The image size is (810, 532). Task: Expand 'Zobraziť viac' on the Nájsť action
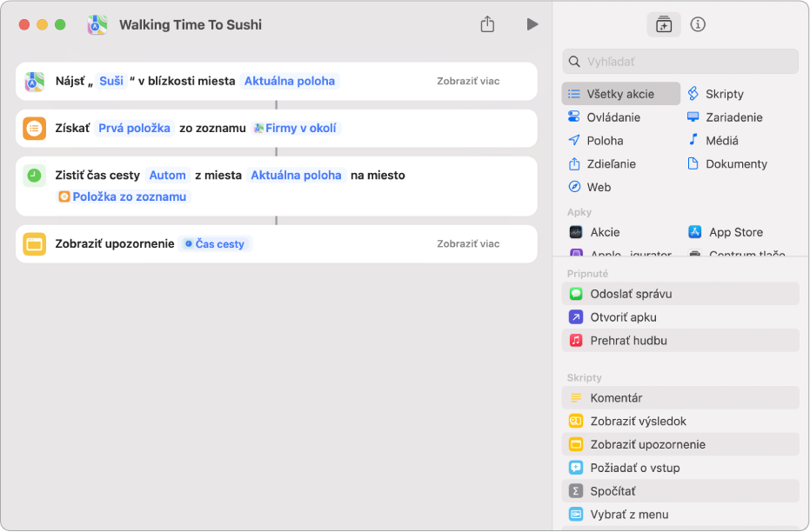(x=468, y=82)
